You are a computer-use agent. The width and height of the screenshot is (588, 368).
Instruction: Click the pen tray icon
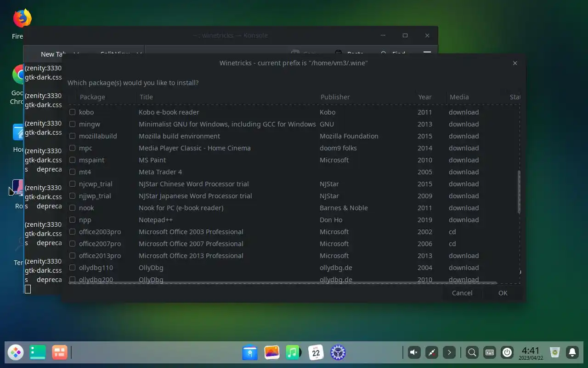431,353
